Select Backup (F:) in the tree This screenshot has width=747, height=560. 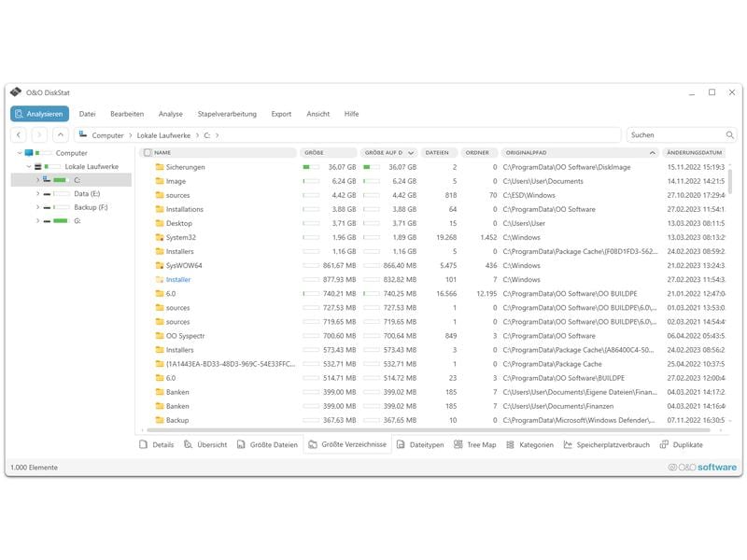91,207
